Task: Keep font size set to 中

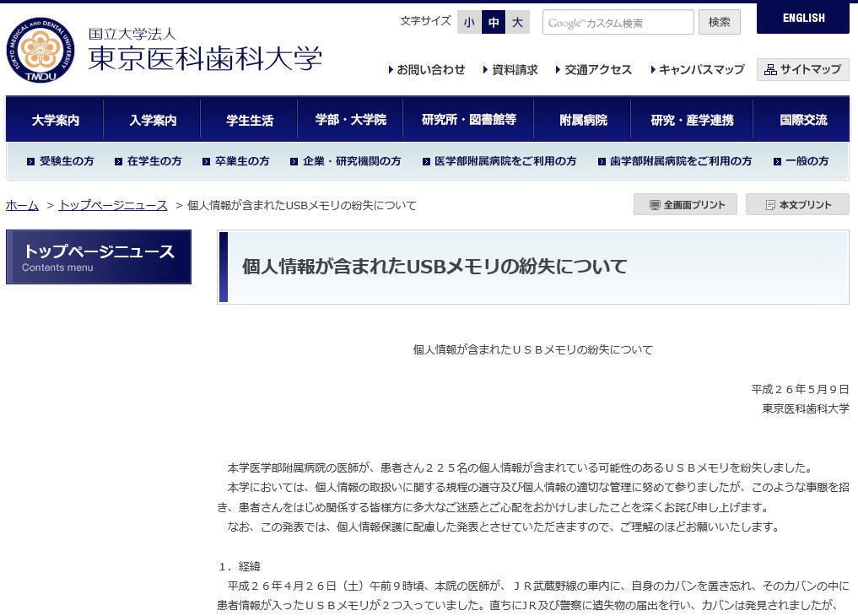Action: pyautogui.click(x=493, y=23)
